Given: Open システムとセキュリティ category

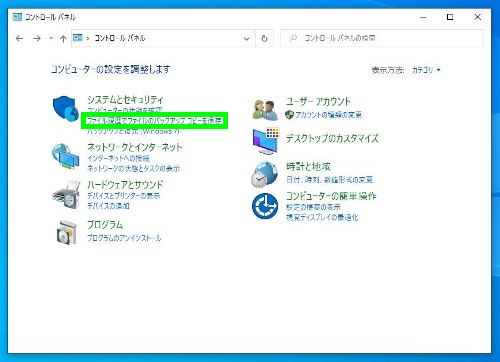Looking at the screenshot, I should pyautogui.click(x=125, y=99).
